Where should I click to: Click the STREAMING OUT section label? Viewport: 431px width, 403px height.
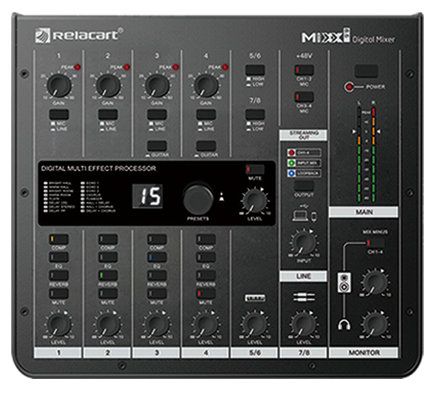(303, 135)
